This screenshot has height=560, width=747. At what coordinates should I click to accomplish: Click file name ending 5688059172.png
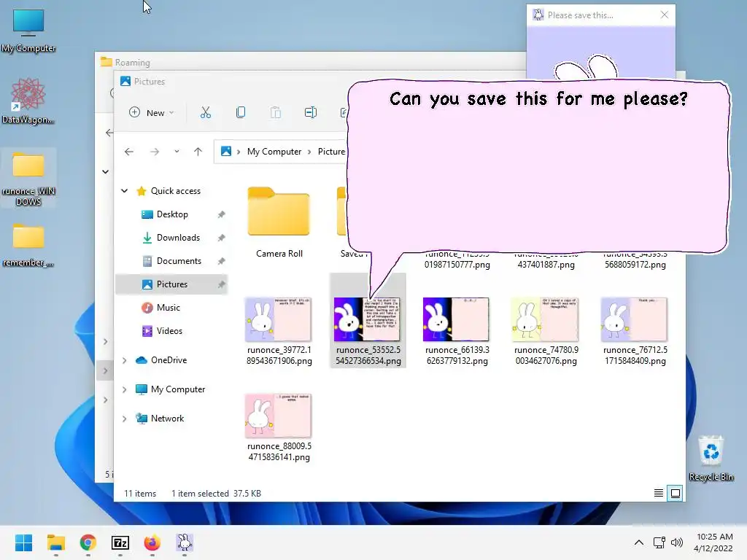[635, 264]
